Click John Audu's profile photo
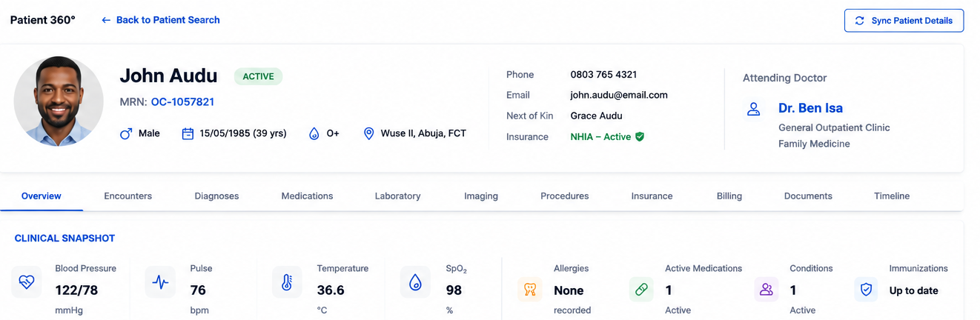The width and height of the screenshot is (980, 320). 59,101
